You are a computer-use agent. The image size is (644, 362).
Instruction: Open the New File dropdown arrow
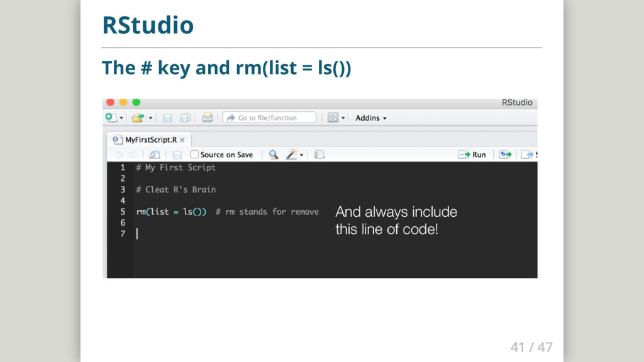(x=121, y=118)
